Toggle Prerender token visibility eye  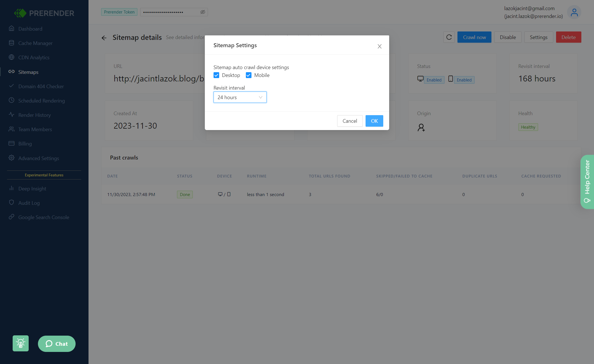coord(203,12)
